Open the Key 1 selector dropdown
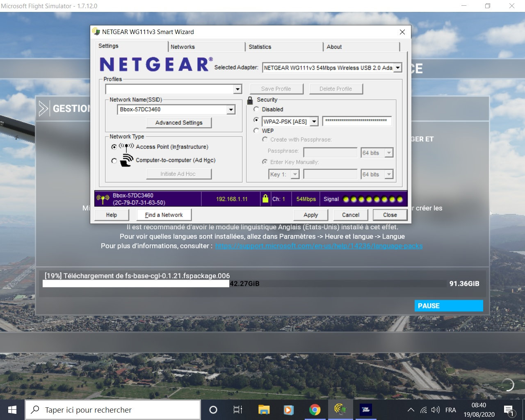 [295, 174]
